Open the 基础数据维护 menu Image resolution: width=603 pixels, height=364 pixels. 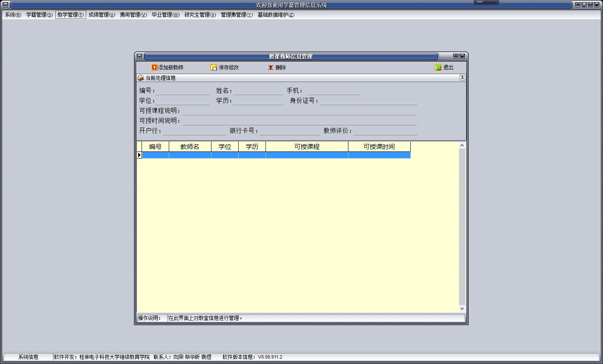click(276, 15)
